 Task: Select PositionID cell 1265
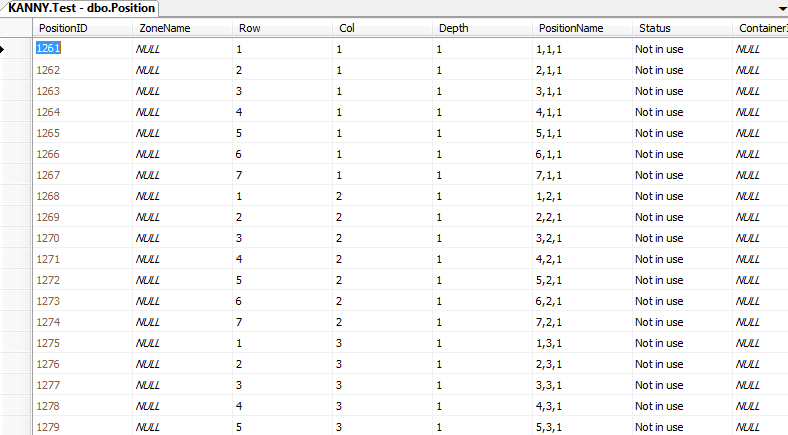[x=82, y=134]
